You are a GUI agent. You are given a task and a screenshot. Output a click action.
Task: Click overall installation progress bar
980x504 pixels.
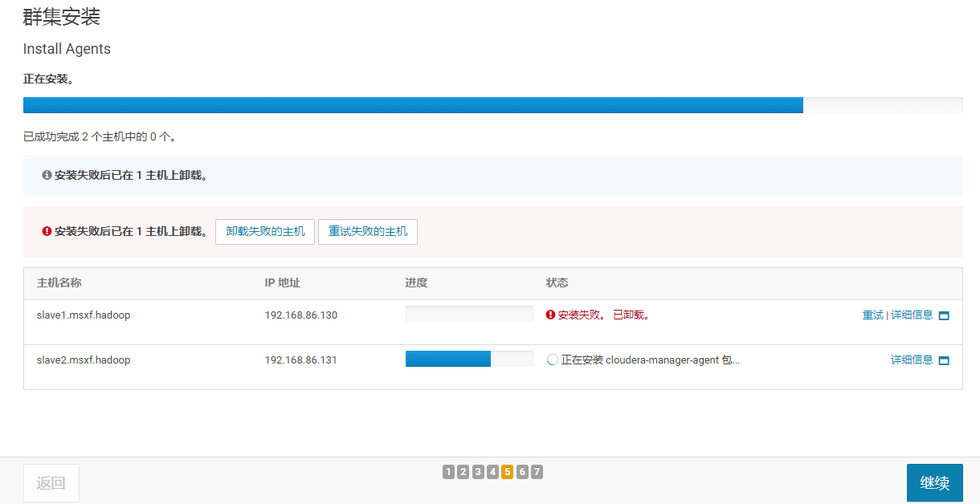[x=492, y=105]
